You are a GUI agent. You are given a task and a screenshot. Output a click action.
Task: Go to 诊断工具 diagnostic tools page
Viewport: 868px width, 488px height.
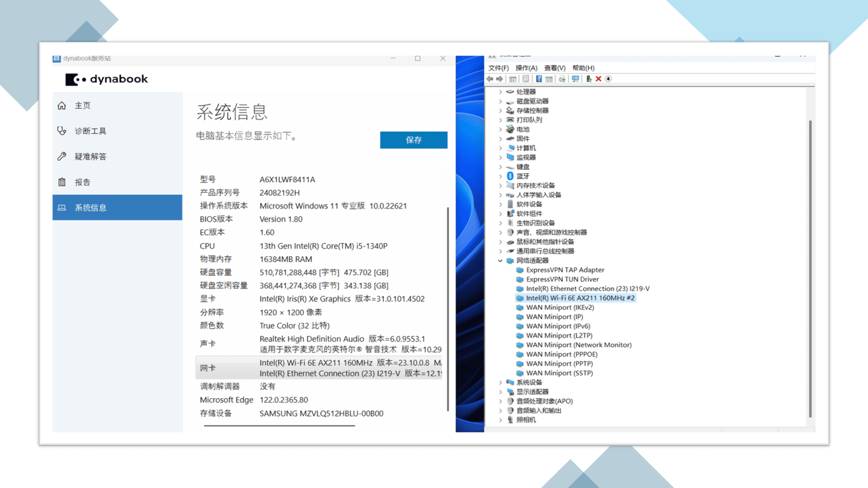click(x=90, y=131)
